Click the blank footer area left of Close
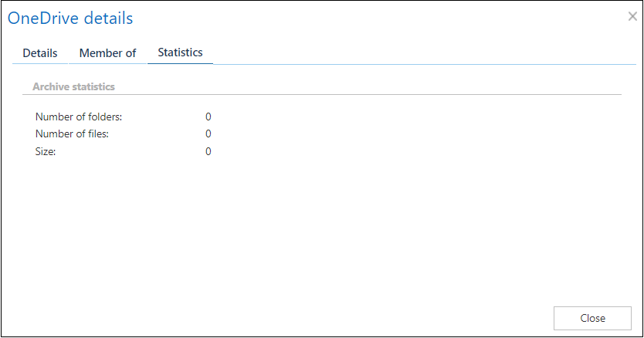The height and width of the screenshot is (338, 644). tap(309, 318)
